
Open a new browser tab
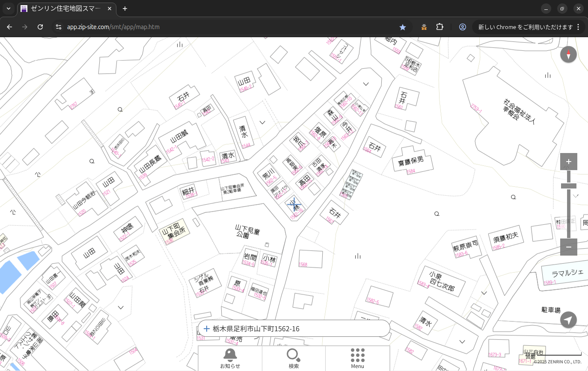(x=125, y=9)
